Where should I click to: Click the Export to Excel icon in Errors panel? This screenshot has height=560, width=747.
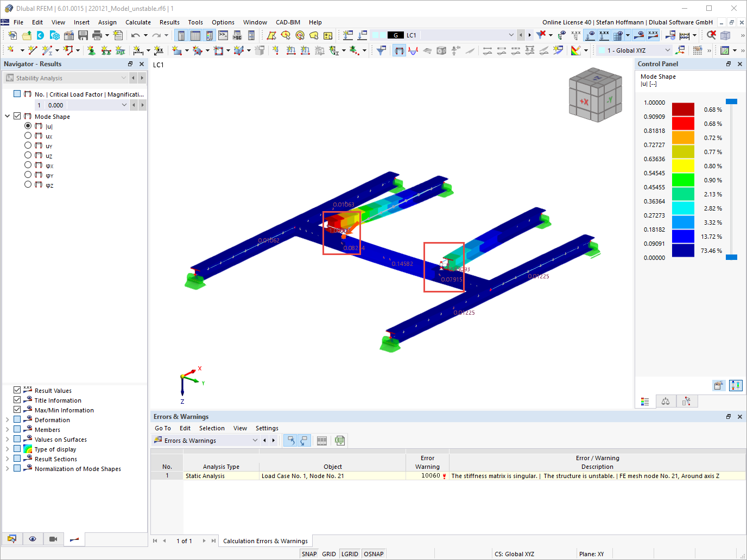pyautogui.click(x=340, y=441)
